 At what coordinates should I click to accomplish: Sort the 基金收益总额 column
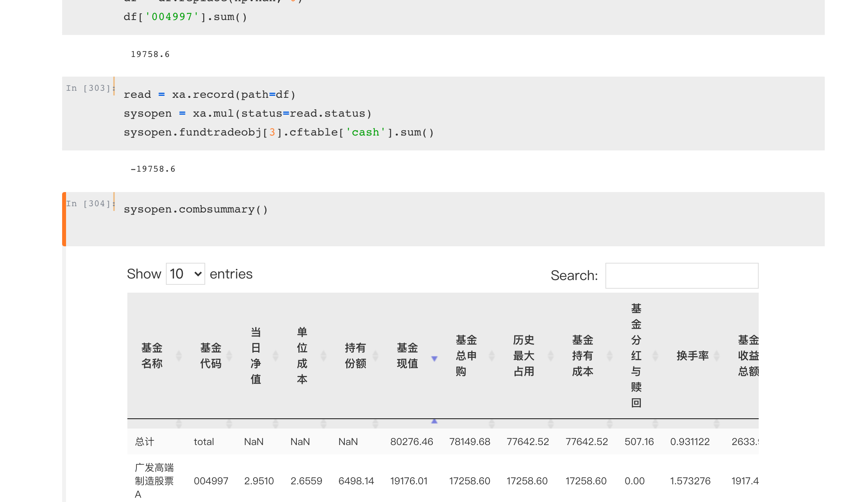[748, 355]
